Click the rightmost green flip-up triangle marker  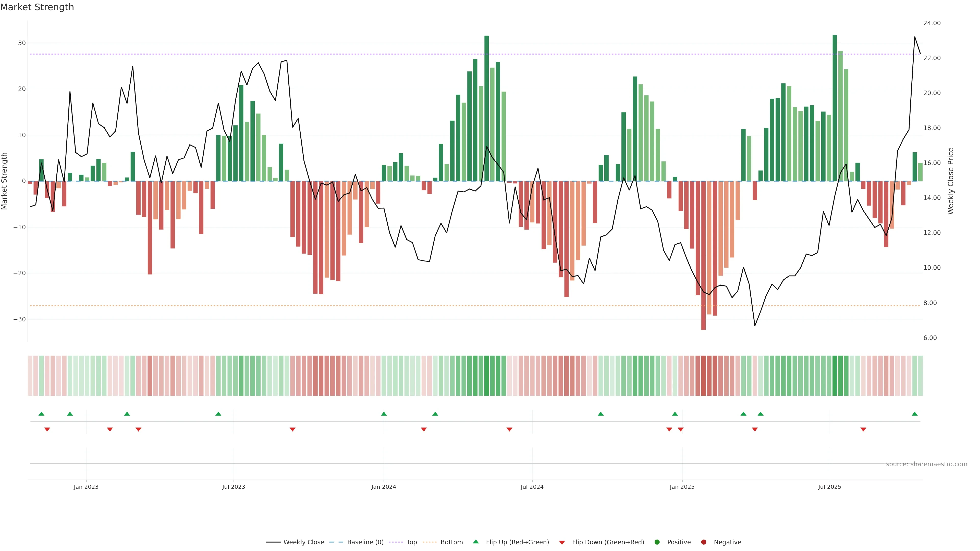click(x=915, y=414)
